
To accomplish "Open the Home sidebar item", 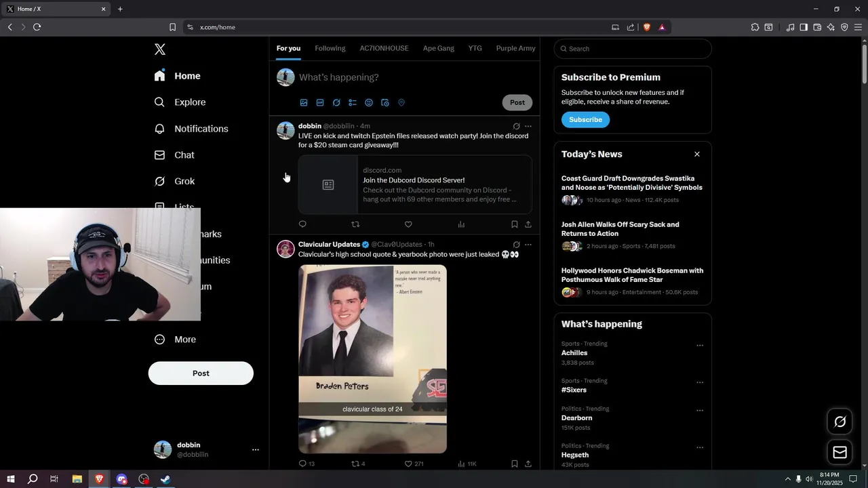I will [178, 76].
